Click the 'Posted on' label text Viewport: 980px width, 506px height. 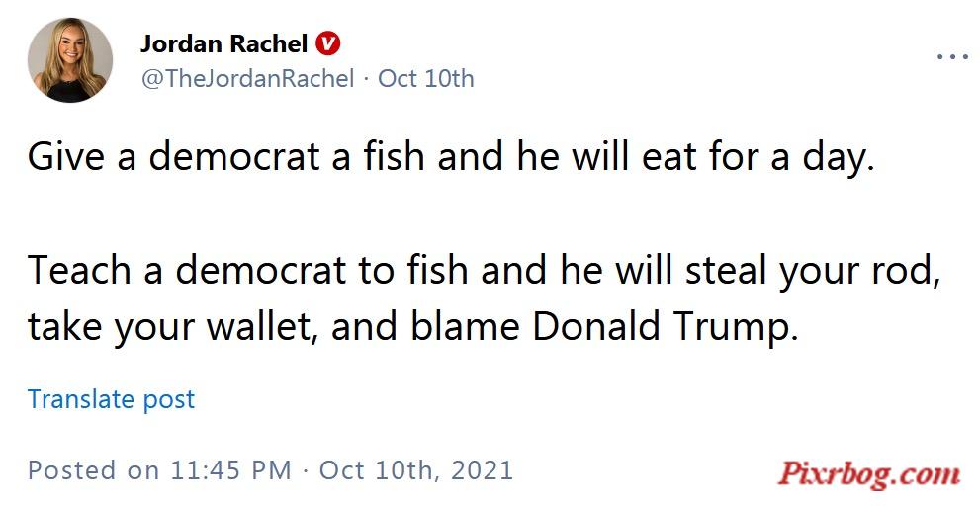94,470
